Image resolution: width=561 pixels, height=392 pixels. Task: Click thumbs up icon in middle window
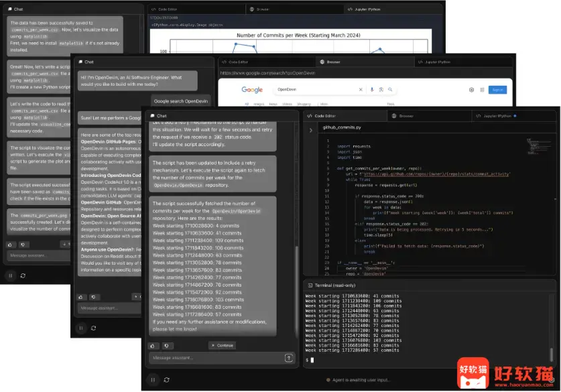81,297
